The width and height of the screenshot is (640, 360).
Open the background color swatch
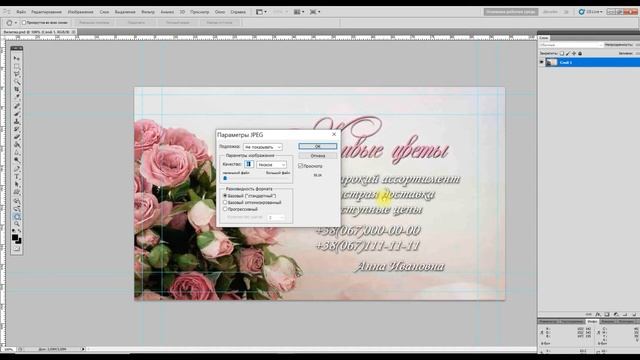click(19, 241)
